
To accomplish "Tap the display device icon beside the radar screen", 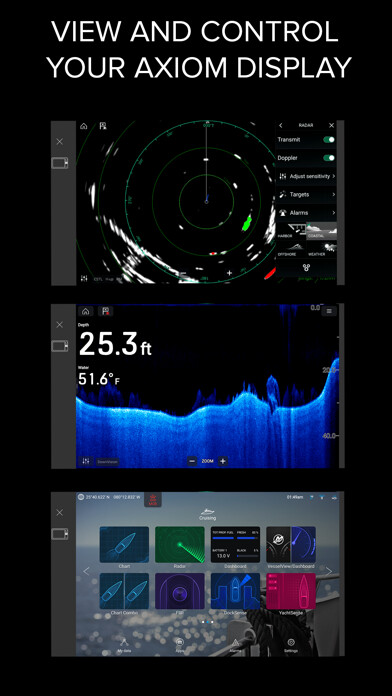I will [x=60, y=163].
